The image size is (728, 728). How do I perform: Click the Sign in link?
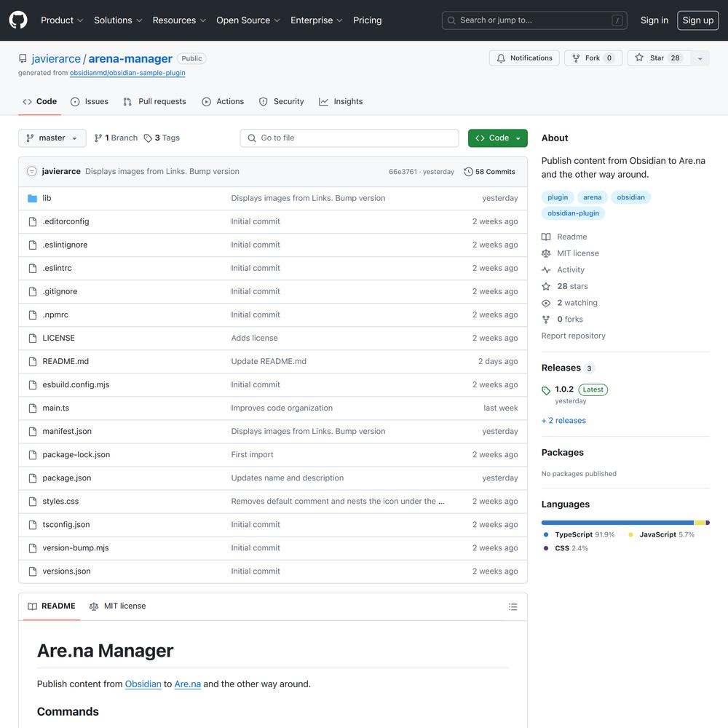coord(654,20)
